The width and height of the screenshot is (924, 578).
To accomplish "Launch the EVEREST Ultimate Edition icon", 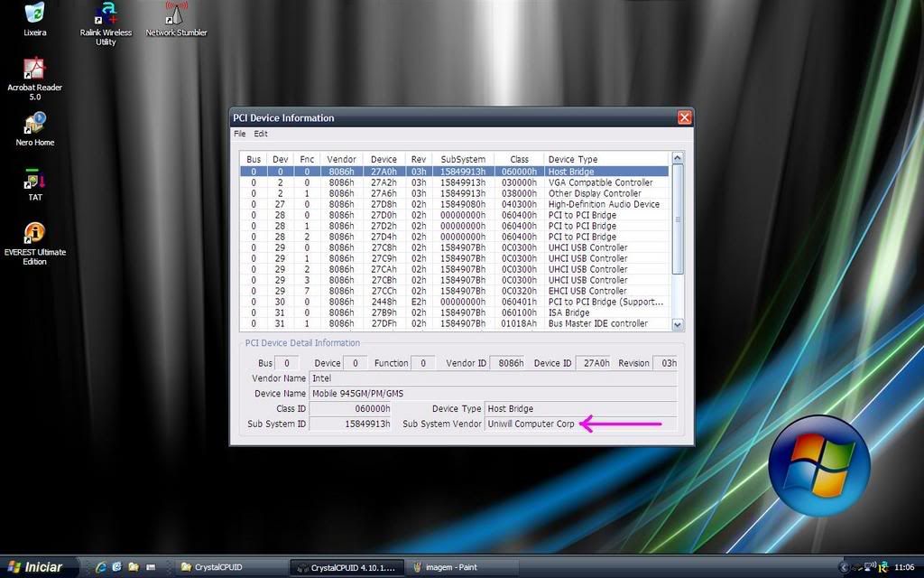I will coord(34,235).
